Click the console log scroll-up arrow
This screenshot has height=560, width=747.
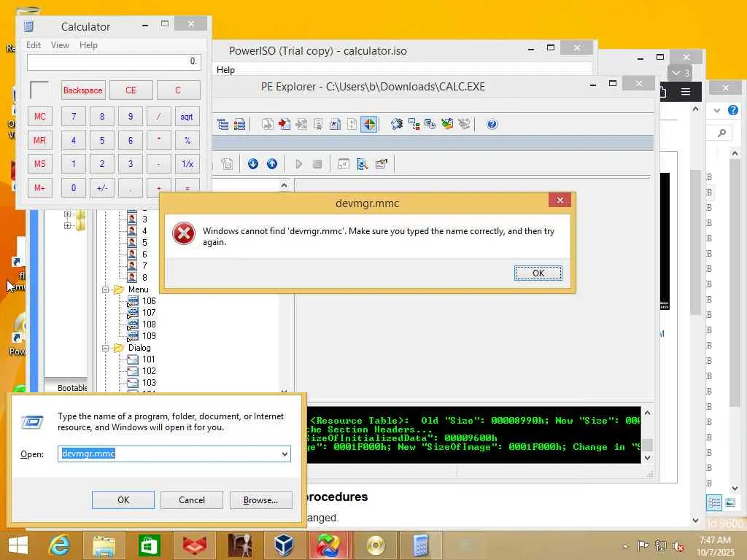tap(647, 413)
